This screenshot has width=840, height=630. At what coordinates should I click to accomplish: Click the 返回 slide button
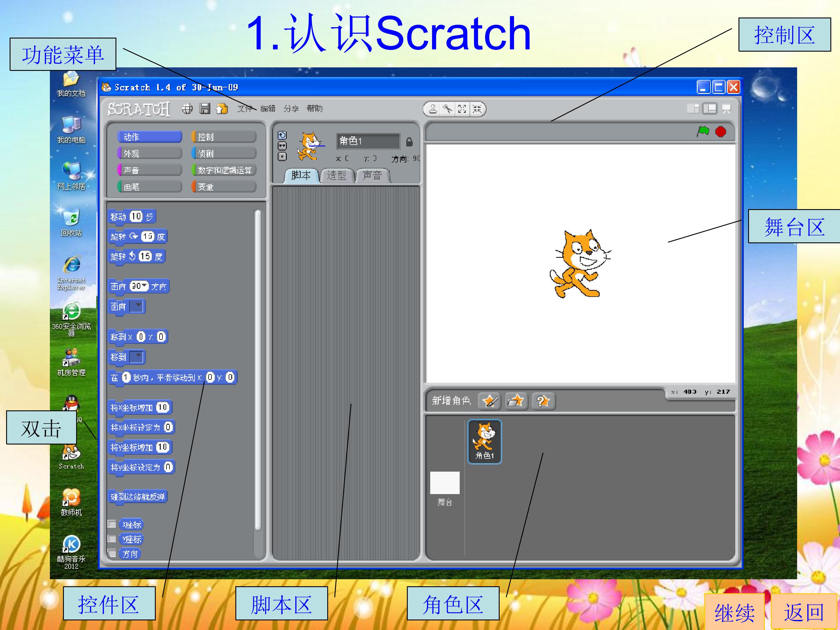[804, 612]
